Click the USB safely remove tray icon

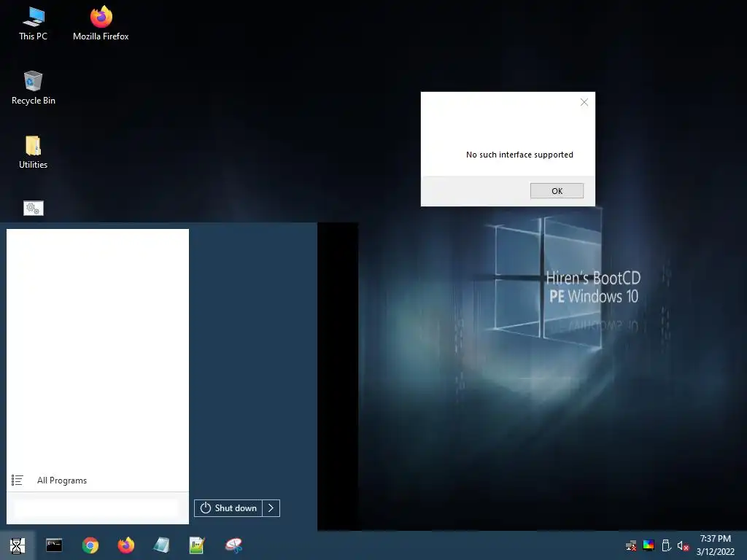coord(667,545)
